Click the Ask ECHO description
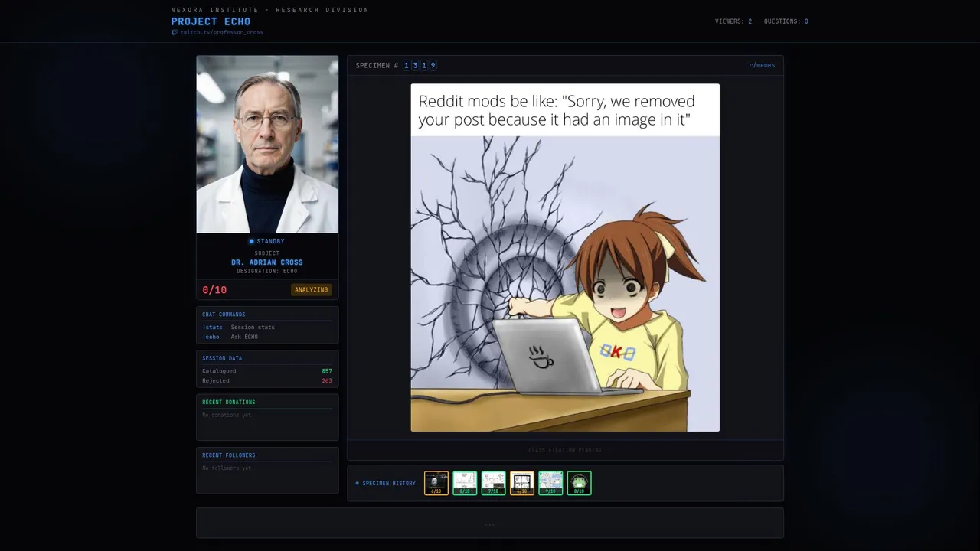The image size is (980, 551). click(x=244, y=337)
